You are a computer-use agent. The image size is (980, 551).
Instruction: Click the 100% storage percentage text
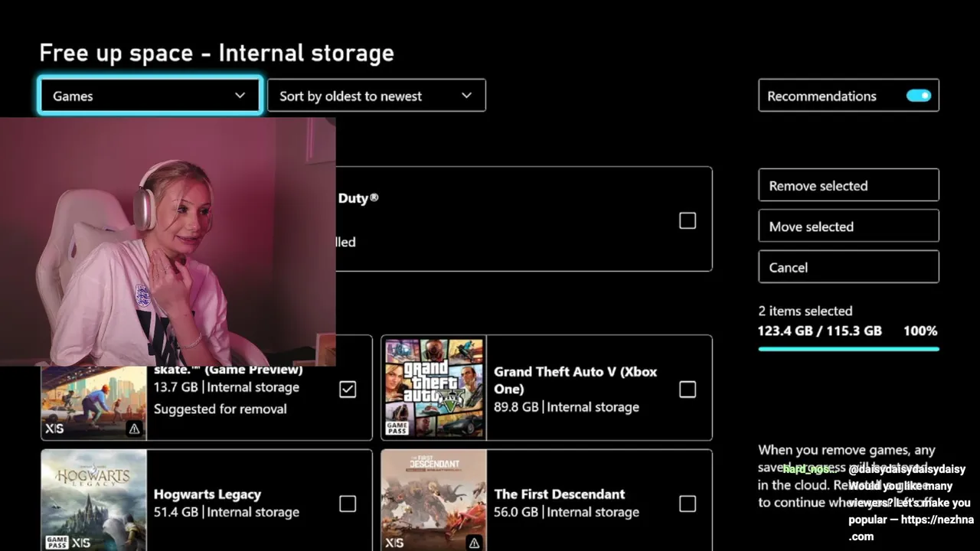pos(920,331)
